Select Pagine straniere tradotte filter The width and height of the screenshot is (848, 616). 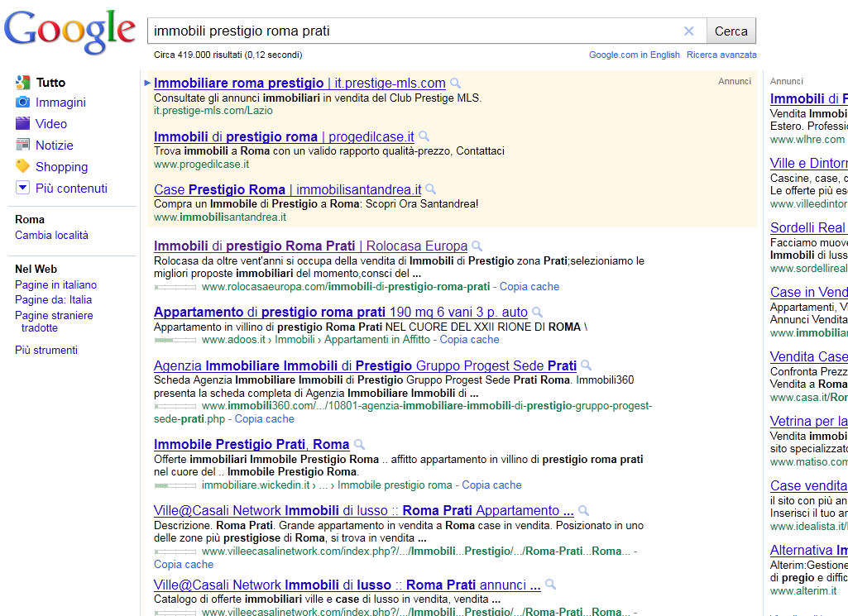[54, 322]
